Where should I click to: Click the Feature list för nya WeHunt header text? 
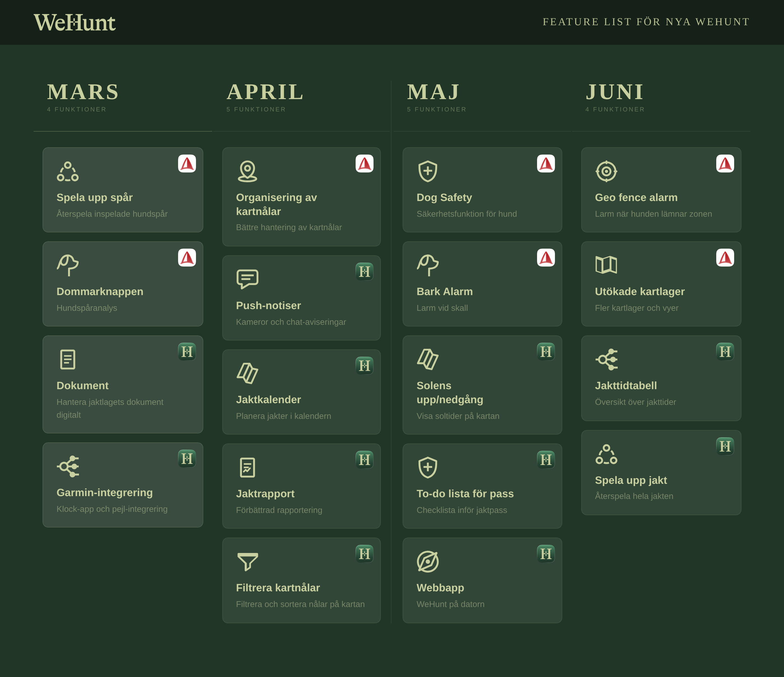coord(646,22)
